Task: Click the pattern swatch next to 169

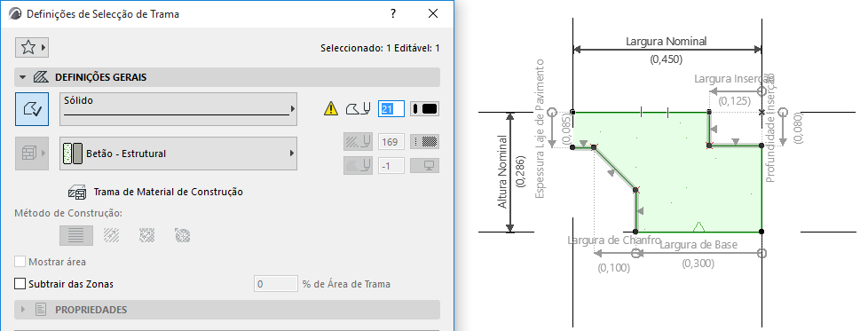Action: (424, 142)
